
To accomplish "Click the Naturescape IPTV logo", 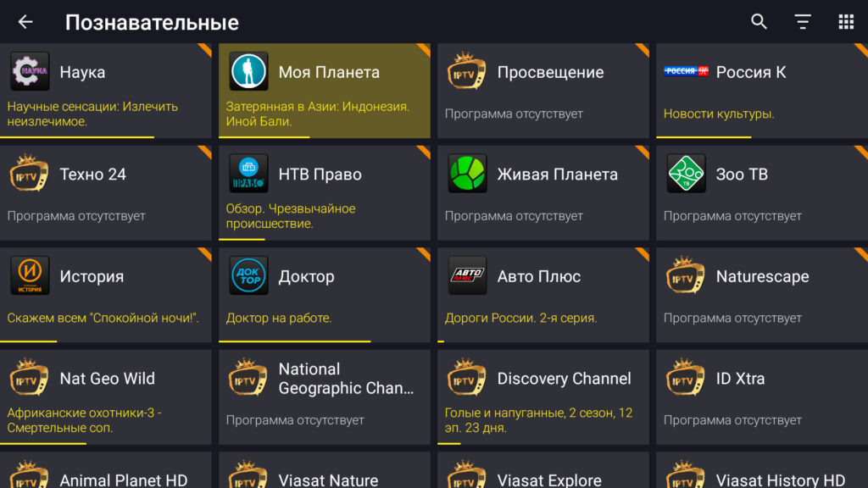I will (x=685, y=275).
